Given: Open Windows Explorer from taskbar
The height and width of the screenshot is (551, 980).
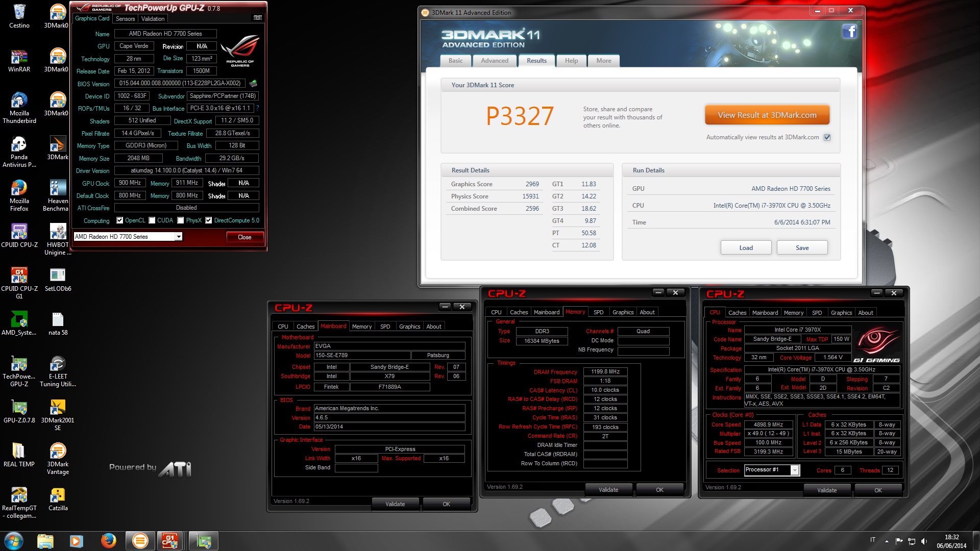Looking at the screenshot, I should tap(45, 540).
